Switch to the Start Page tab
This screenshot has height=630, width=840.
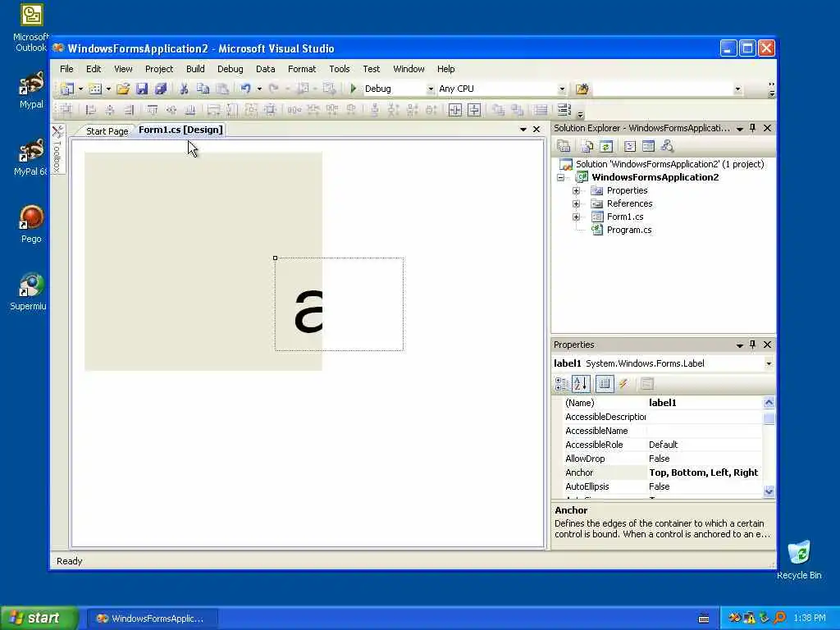click(107, 130)
